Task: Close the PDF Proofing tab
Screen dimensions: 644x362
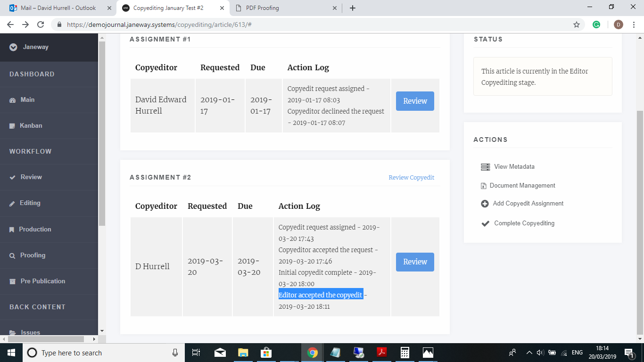Action: point(335,8)
